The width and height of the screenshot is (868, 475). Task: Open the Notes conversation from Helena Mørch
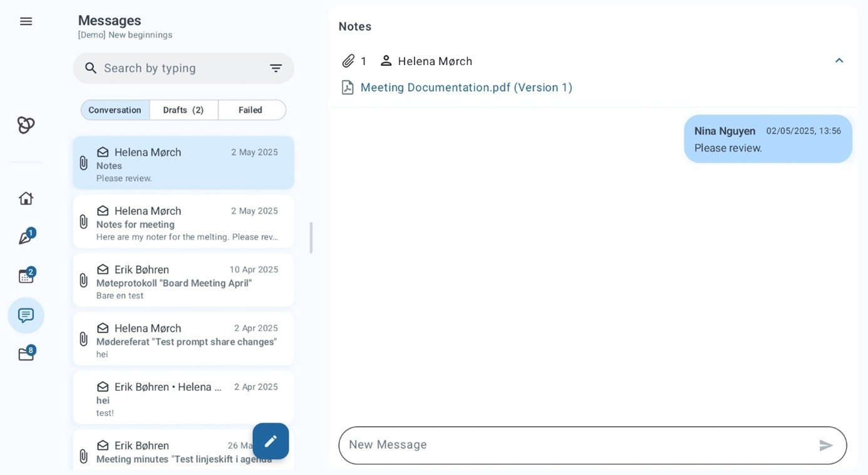tap(183, 163)
